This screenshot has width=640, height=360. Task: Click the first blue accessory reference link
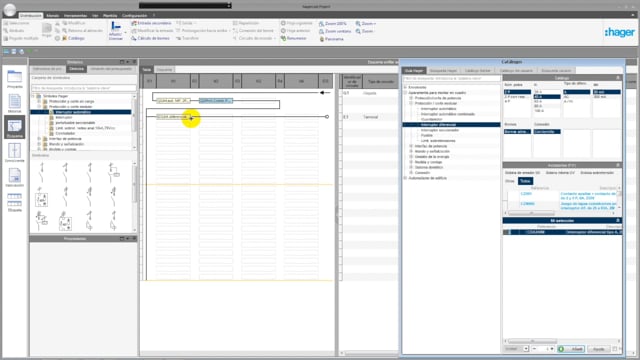527,194
